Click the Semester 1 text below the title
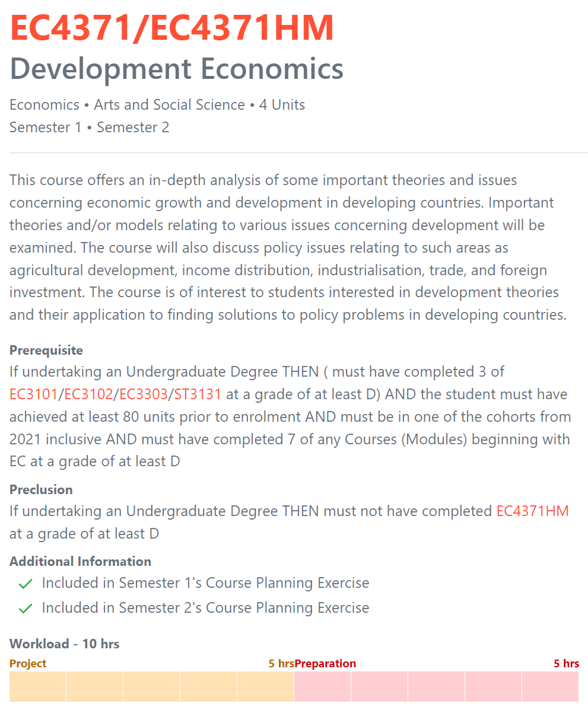This screenshot has height=713, width=588. (45, 128)
